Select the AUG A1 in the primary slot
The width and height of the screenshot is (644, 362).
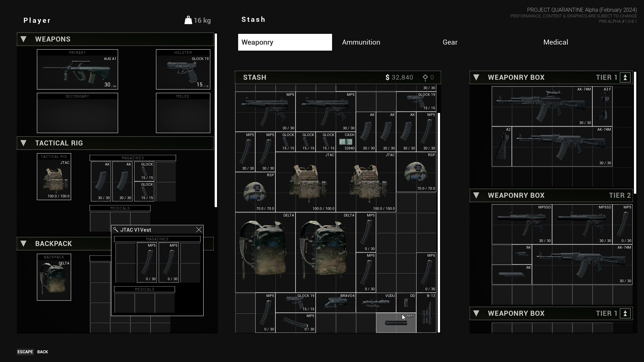click(77, 69)
